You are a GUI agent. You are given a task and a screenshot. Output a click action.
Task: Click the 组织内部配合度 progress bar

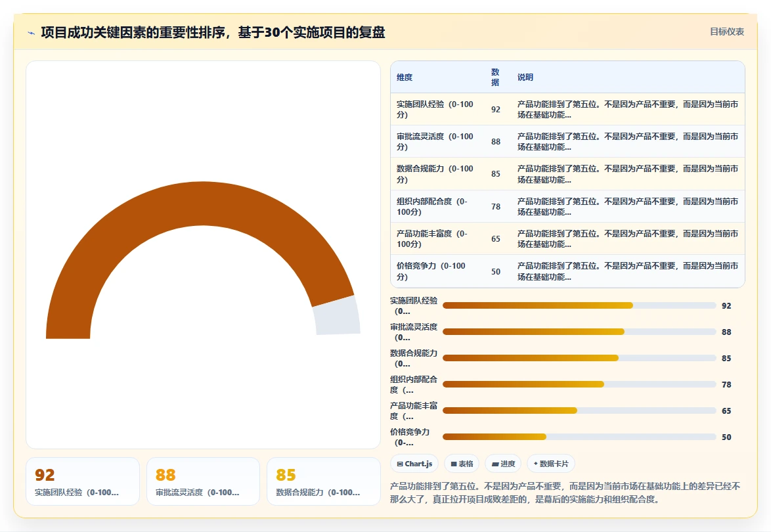[579, 384]
